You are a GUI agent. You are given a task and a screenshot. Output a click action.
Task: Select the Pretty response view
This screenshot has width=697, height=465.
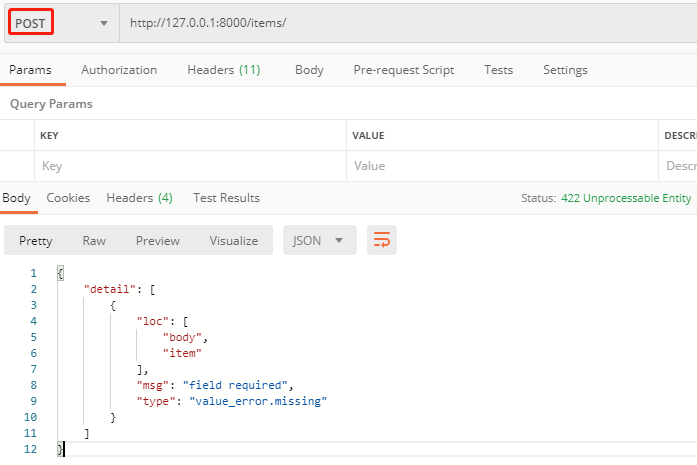pos(36,241)
